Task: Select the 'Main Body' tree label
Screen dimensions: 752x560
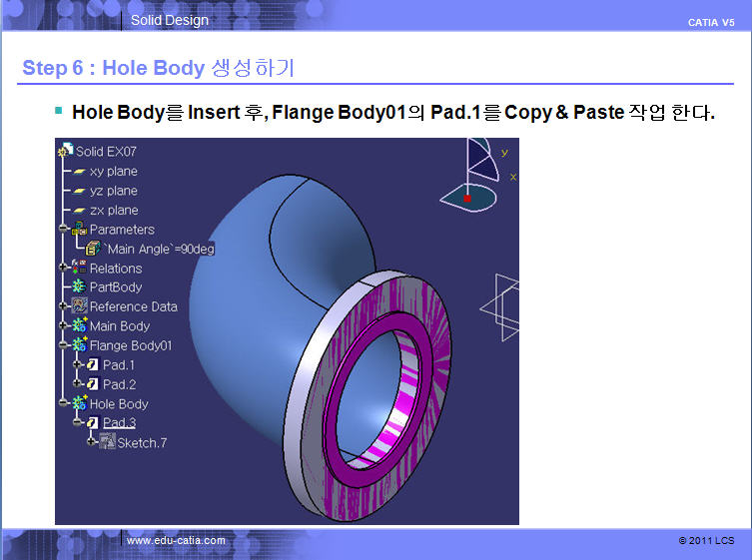Action: [x=120, y=326]
